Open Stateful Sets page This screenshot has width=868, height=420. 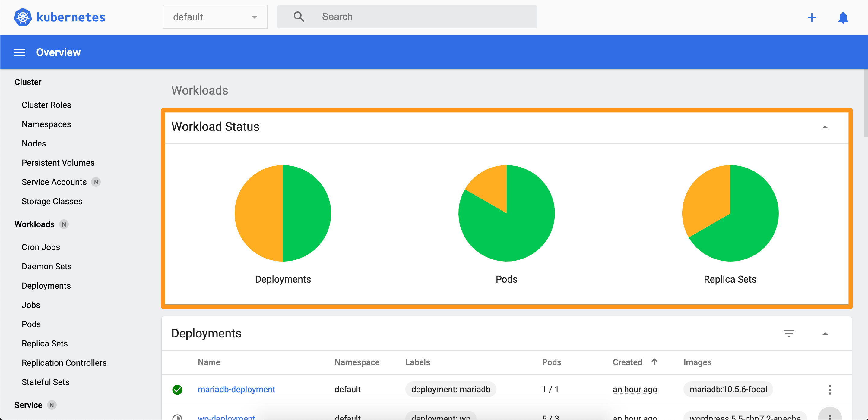(x=46, y=382)
